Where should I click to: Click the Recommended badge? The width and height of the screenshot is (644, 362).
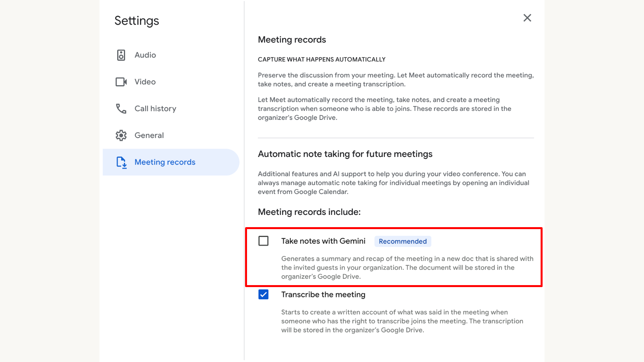point(402,241)
